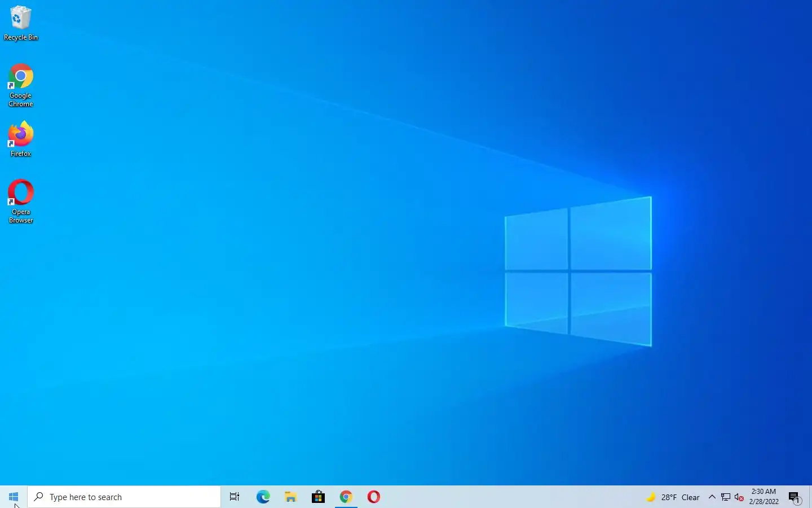This screenshot has height=508, width=812.
Task: Open the Action Center notifications
Action: [x=795, y=497]
